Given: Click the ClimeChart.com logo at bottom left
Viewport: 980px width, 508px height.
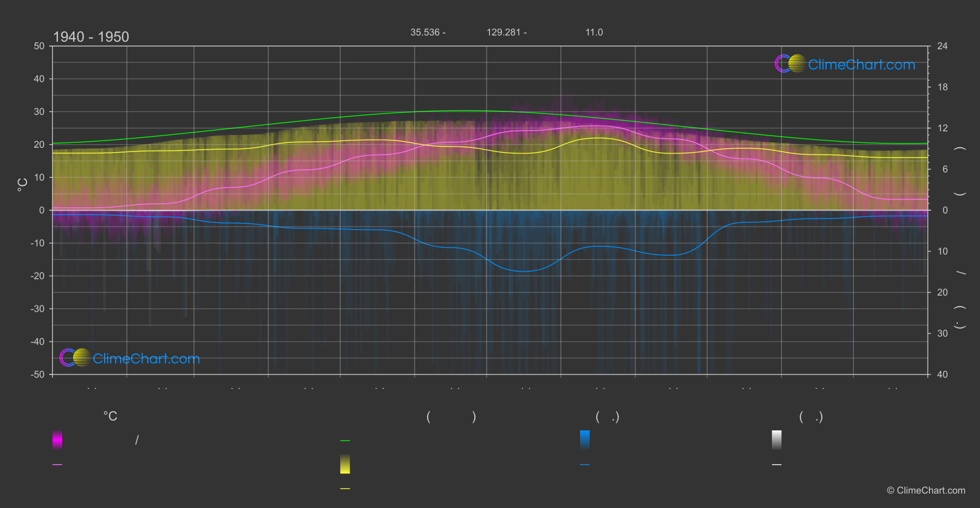Looking at the screenshot, I should 130,358.
